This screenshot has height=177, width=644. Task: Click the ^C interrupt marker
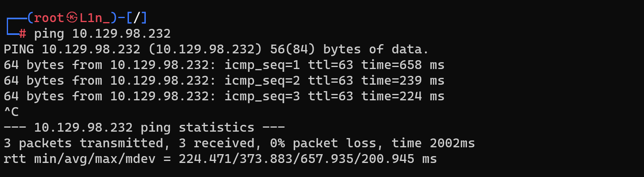(x=11, y=112)
